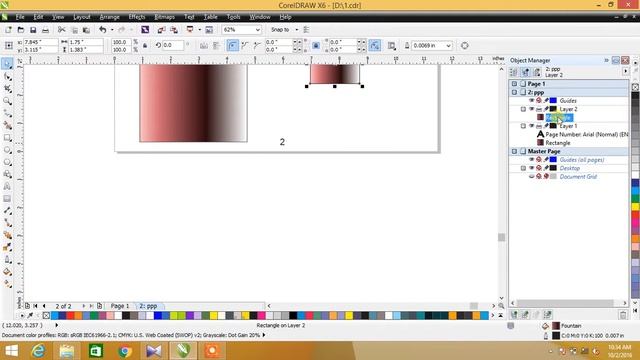Click delete trash icon in Object Manager
This screenshot has width=640, height=360.
click(x=623, y=315)
